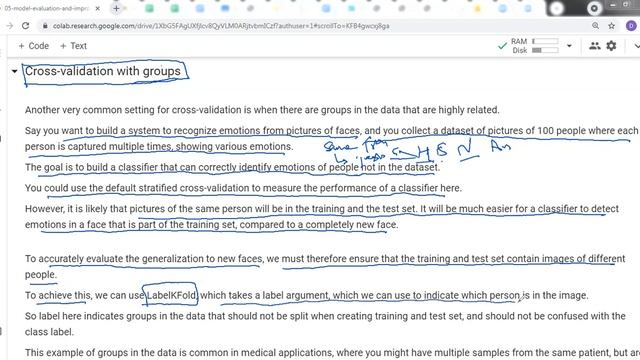
Task: Click the line 'This example of groups in the data'
Action: point(332,352)
